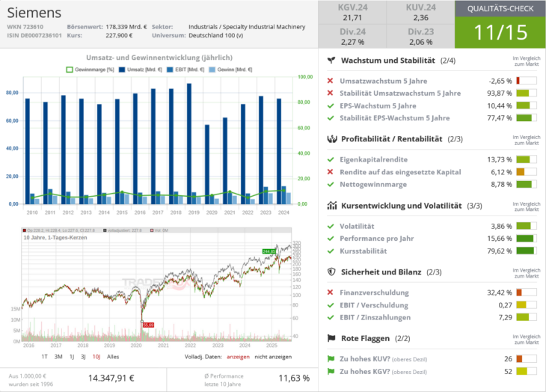Click the Sicherheit und Bilanz shield icon
This screenshot has height=392, width=546.
pyautogui.click(x=331, y=272)
